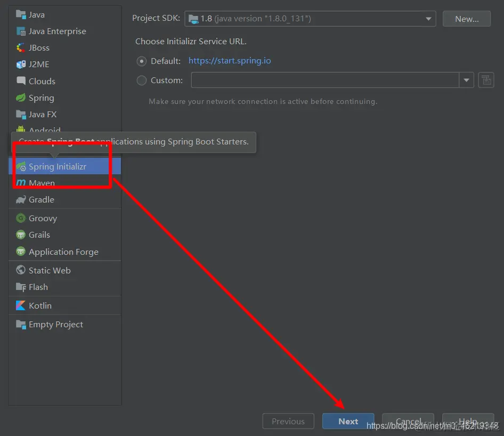Click the Cancel button

coord(408,421)
